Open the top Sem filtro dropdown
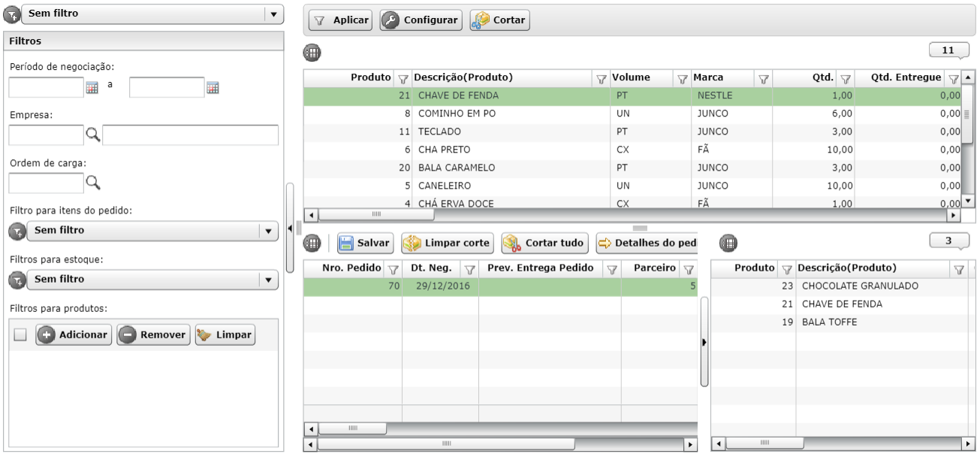 click(273, 14)
